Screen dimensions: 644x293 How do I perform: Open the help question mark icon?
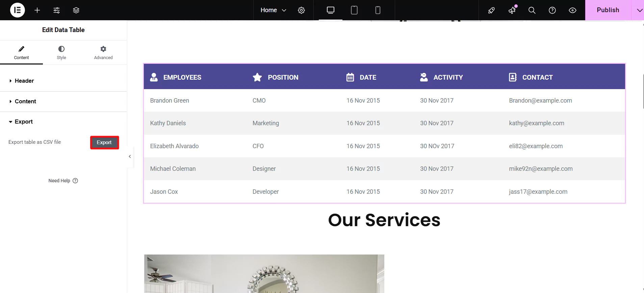point(552,10)
